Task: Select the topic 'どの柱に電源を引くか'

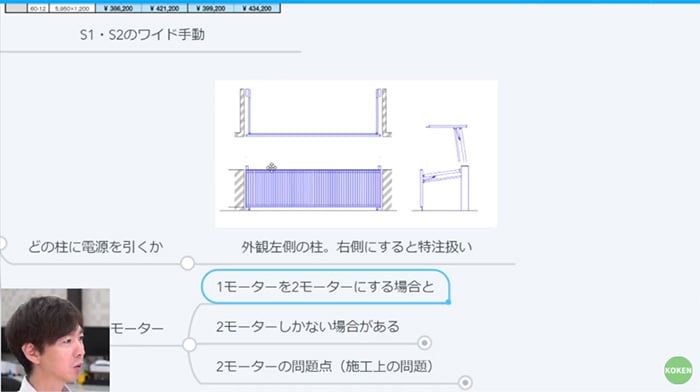Action: (96, 246)
